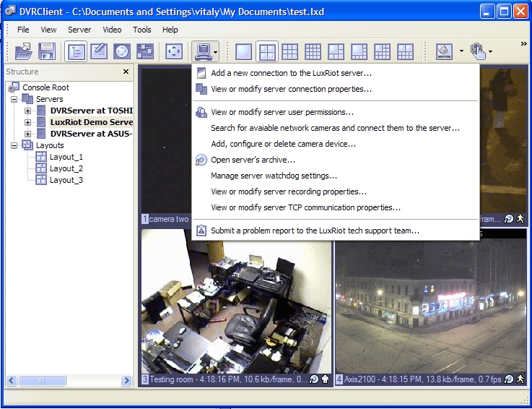The height and width of the screenshot is (409, 532).
Task: Click the save floppy disk toolbar icon
Action: [x=47, y=51]
